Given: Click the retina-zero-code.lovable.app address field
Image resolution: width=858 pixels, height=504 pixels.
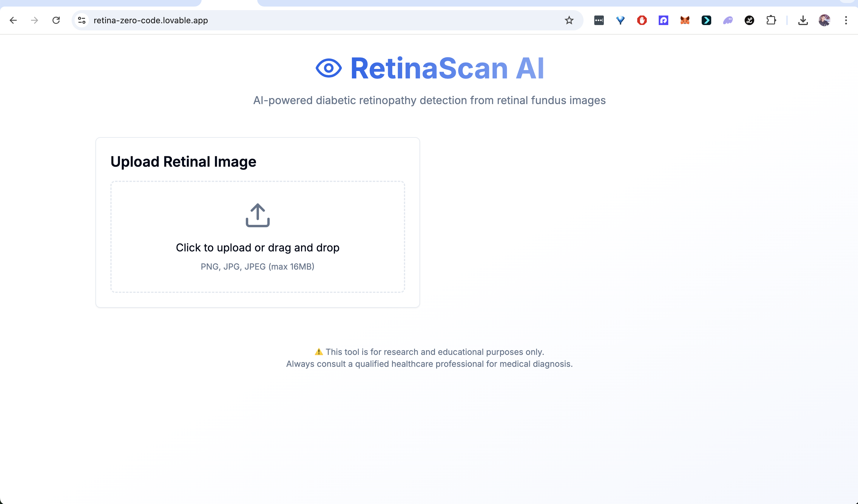Looking at the screenshot, I should [150, 20].
